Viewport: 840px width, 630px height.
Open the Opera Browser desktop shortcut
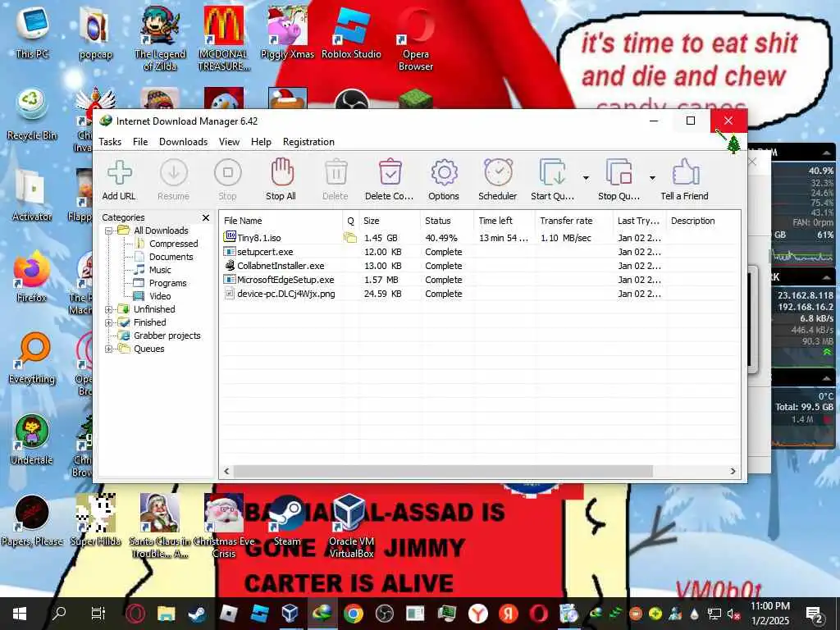coord(415,39)
